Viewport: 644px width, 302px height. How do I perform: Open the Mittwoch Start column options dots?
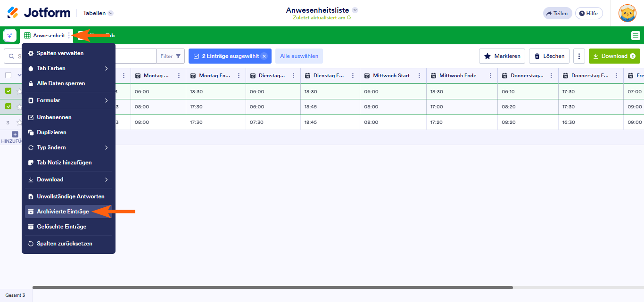(419, 75)
